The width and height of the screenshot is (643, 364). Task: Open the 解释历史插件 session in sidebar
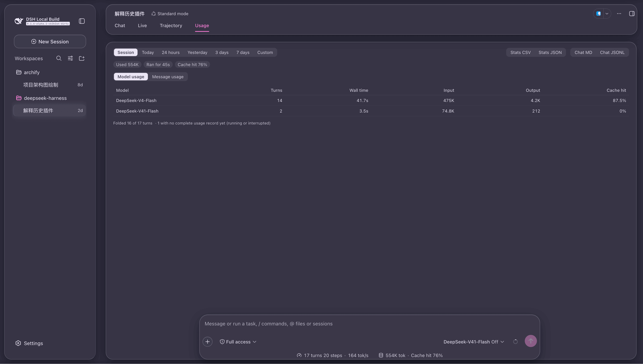49,111
